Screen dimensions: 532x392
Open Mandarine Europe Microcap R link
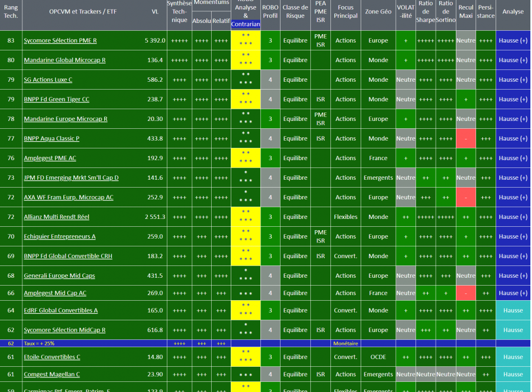(x=66, y=119)
